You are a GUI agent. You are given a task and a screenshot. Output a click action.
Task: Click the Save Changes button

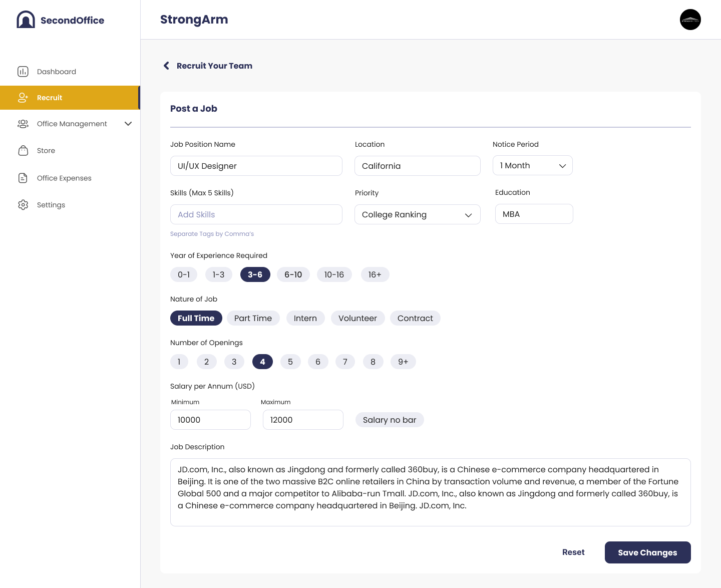tap(648, 552)
